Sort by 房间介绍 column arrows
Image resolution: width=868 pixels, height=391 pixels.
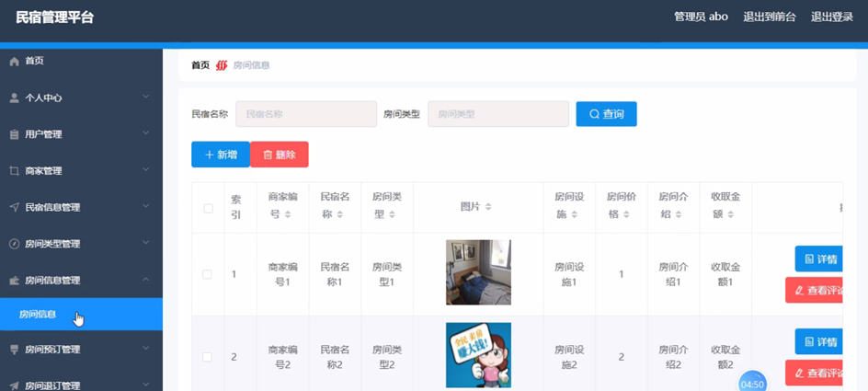679,215
